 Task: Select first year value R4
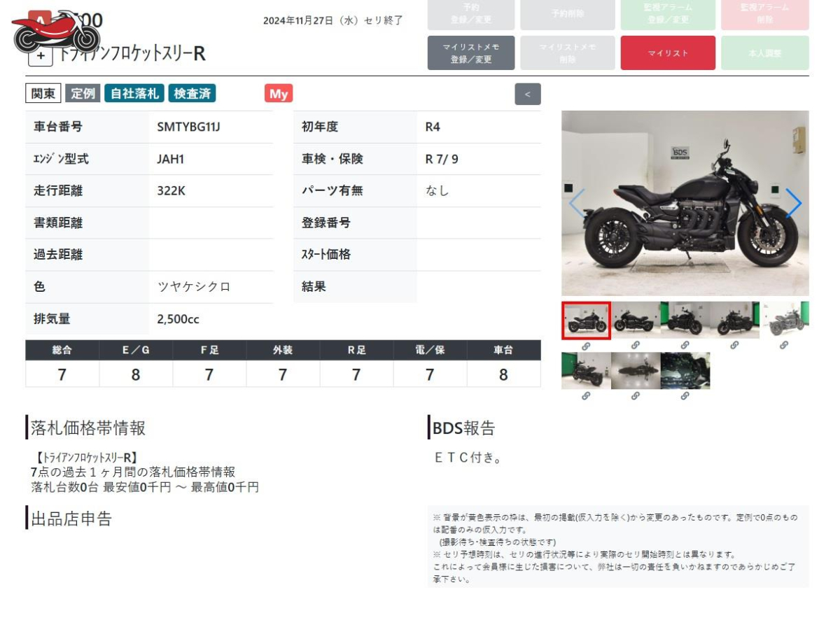(x=433, y=127)
